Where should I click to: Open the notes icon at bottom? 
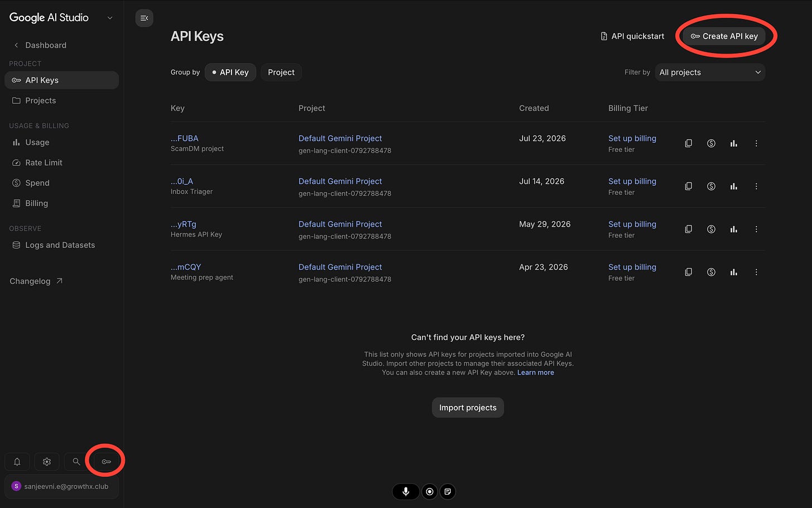448,492
